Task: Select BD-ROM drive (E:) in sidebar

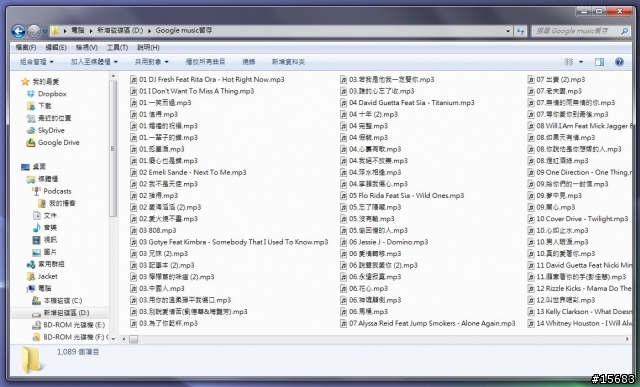Action: click(x=69, y=325)
